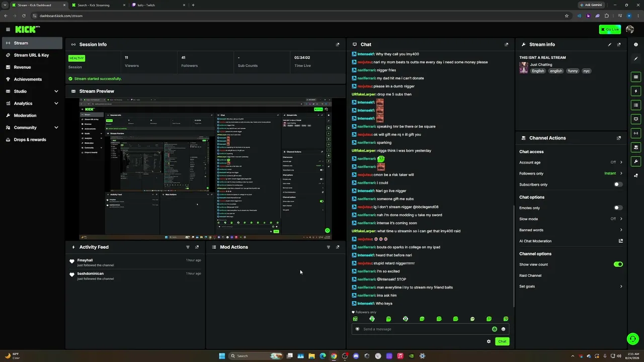Open Achievements in sidebar
Screen dimensions: 644x362
pyautogui.click(x=32, y=79)
